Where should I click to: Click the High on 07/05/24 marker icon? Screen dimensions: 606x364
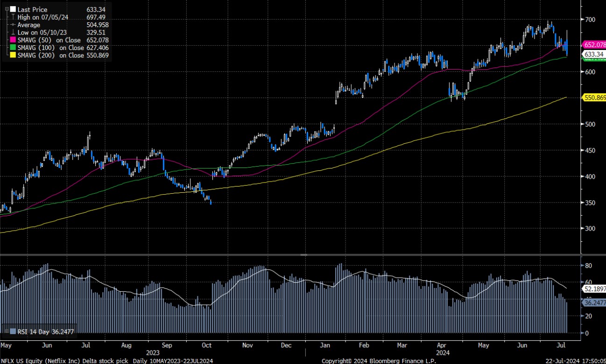click(13, 17)
